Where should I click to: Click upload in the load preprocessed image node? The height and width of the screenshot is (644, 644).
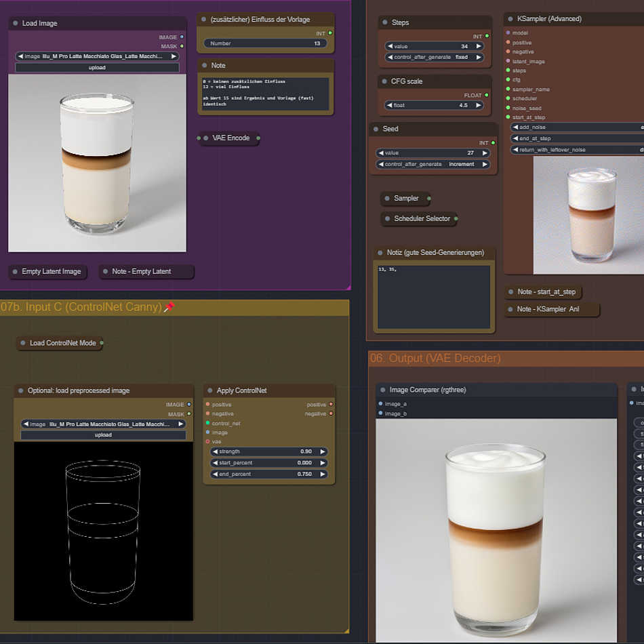(x=103, y=435)
